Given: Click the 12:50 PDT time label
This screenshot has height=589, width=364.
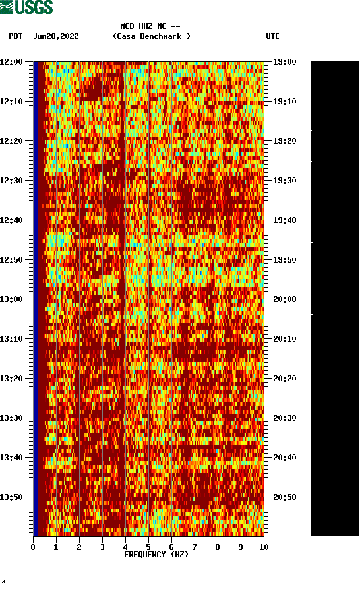Looking at the screenshot, I should 12,260.
